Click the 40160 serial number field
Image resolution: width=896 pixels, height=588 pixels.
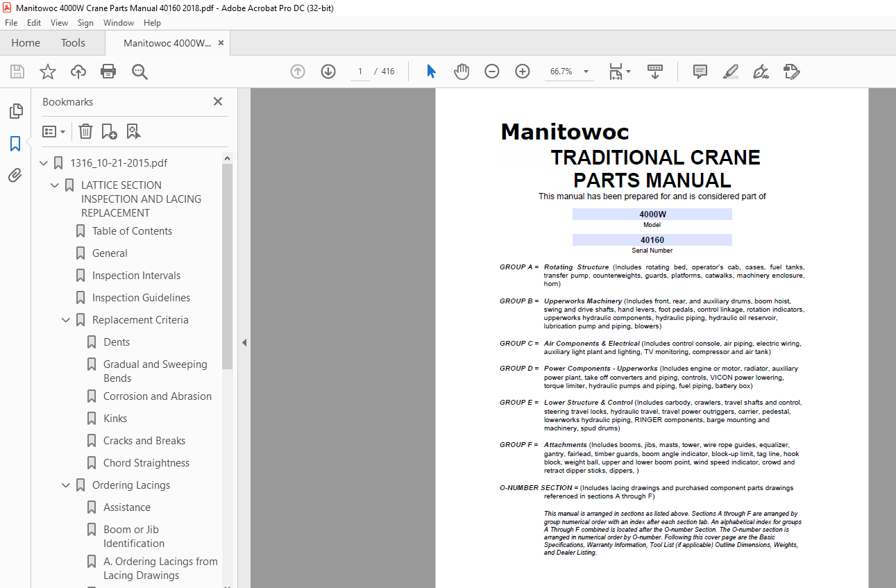(x=652, y=240)
